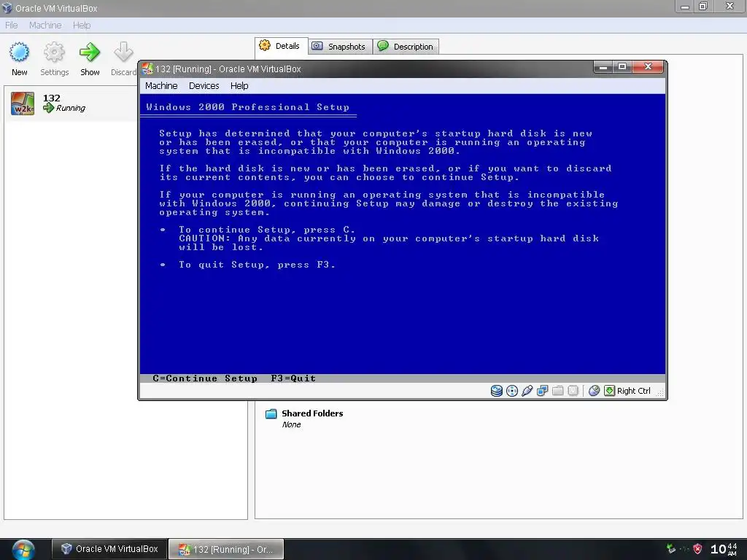Image resolution: width=747 pixels, height=560 pixels.
Task: Click the Shared Folders heading in Details
Action: 312,413
